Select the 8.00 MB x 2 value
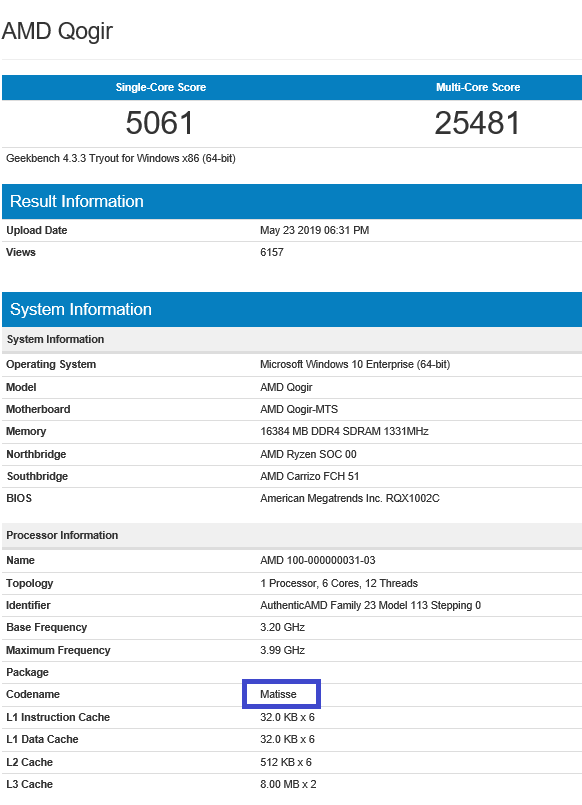 tap(288, 785)
